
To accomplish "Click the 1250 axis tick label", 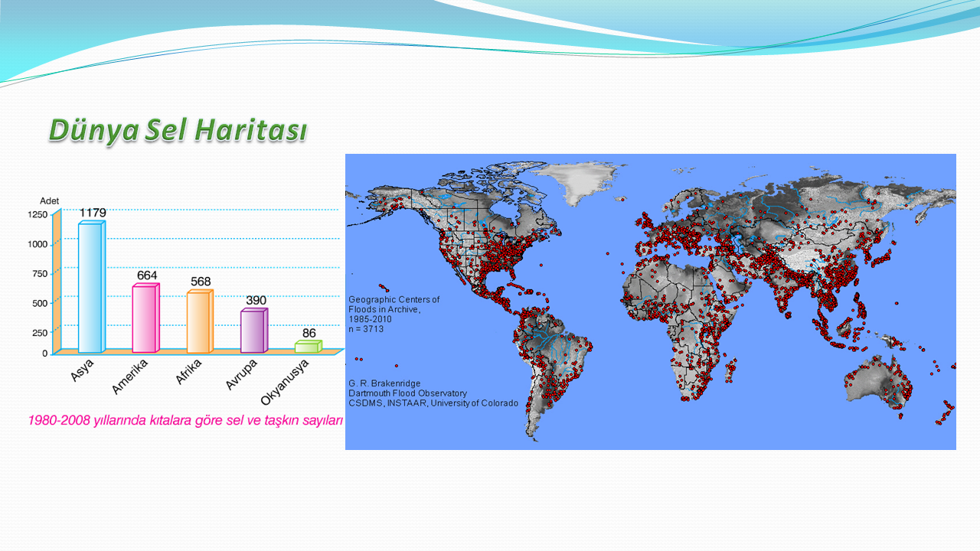I will tap(38, 215).
